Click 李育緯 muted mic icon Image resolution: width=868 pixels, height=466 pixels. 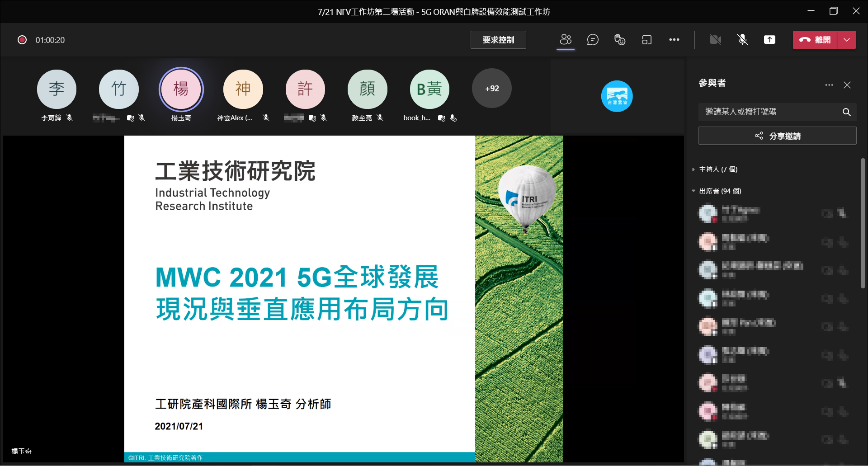point(69,118)
